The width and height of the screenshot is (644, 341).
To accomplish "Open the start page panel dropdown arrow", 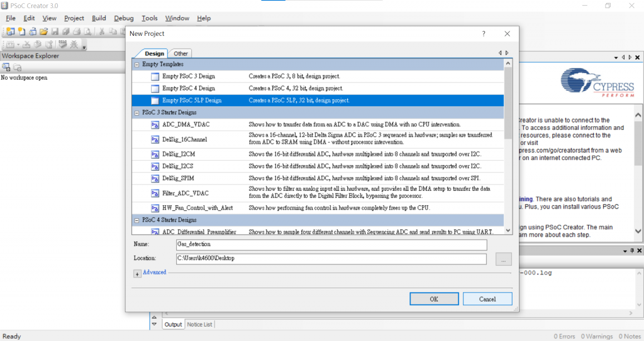I will [616, 57].
